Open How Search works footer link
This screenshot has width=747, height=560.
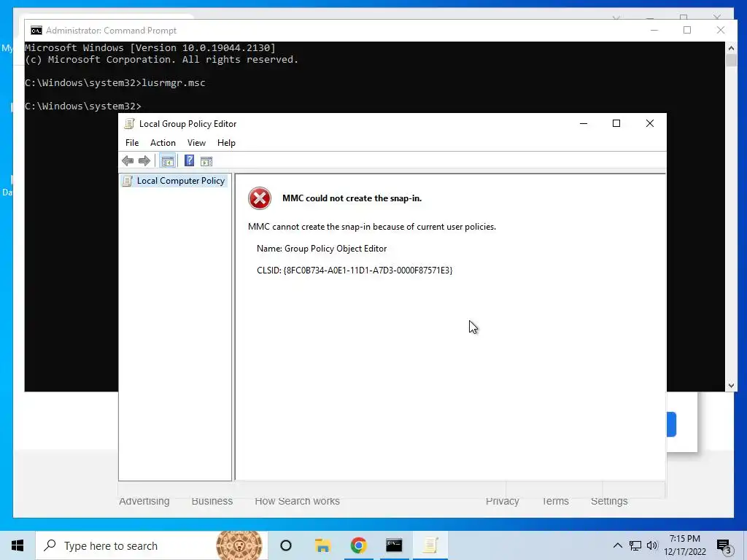pyautogui.click(x=298, y=501)
